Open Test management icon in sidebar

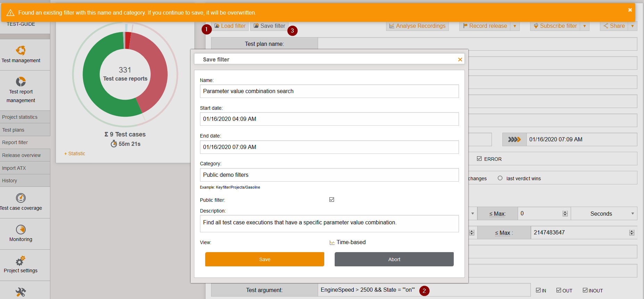click(x=21, y=51)
